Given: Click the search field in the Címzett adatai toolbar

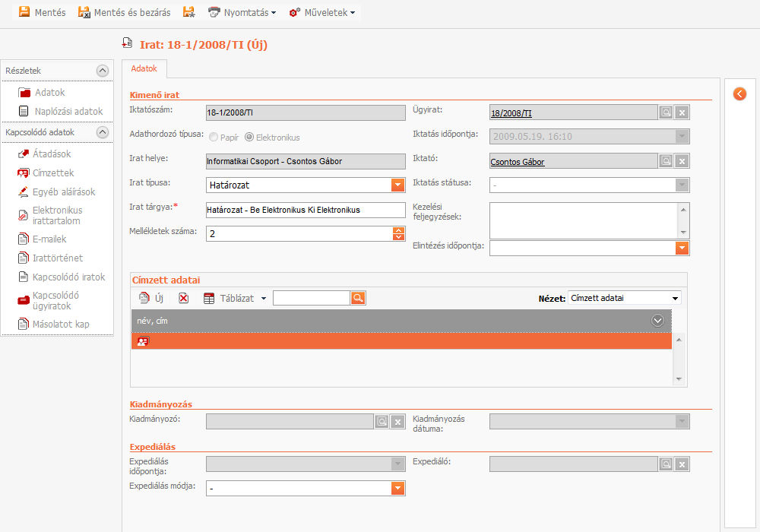Looking at the screenshot, I should tap(312, 298).
